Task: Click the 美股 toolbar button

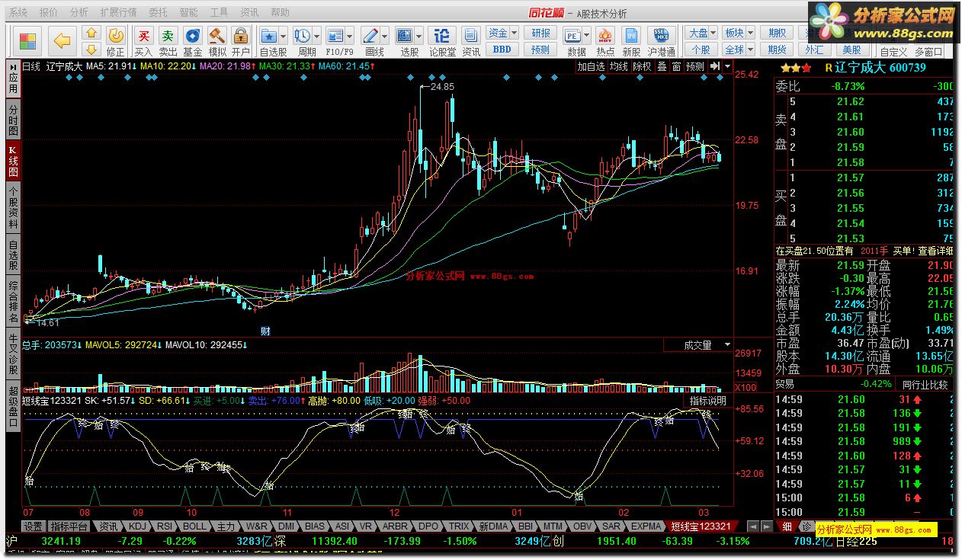Action: pyautogui.click(x=851, y=50)
